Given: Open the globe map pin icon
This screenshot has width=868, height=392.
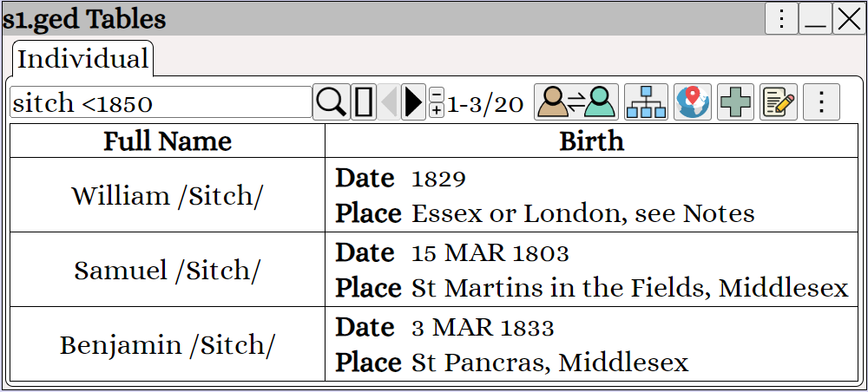Looking at the screenshot, I should (x=693, y=102).
